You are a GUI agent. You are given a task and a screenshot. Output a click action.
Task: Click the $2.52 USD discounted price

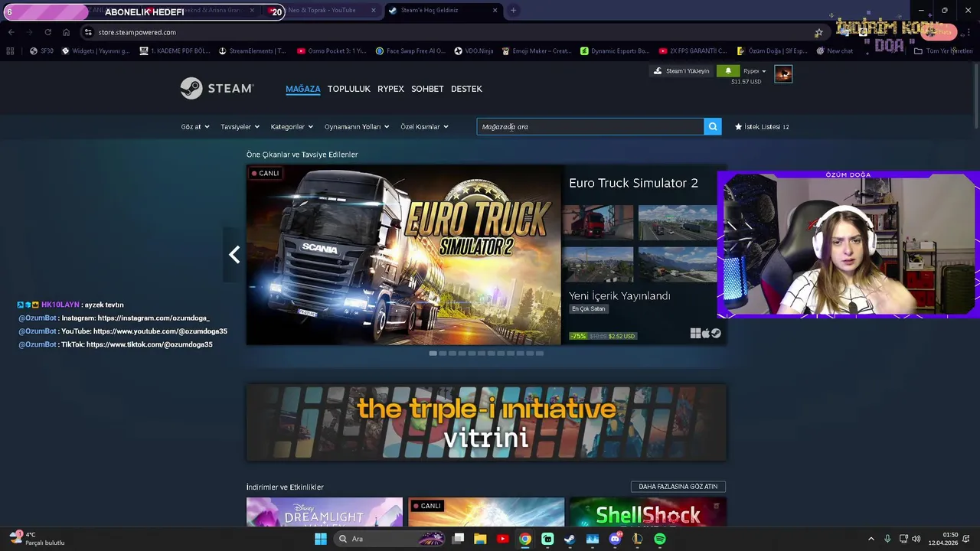622,336
